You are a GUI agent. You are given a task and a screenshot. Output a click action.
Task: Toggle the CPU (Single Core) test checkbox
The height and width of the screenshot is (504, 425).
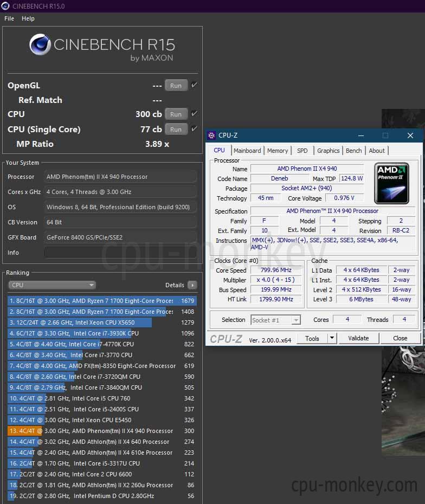194,129
